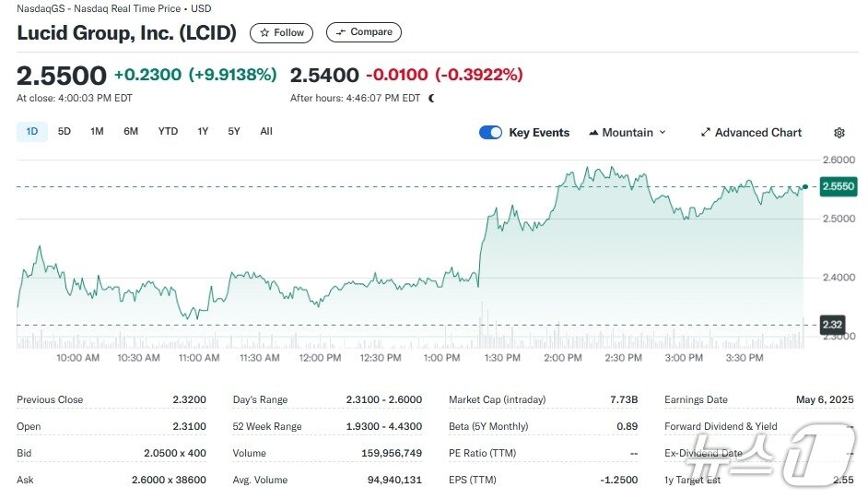868x499 pixels.
Task: Click the +0.2300 (+9.9138%) change text
Action: pos(195,74)
